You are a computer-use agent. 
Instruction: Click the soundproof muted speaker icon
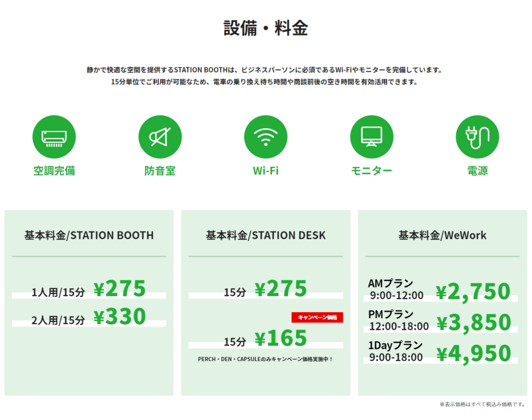coord(160,137)
